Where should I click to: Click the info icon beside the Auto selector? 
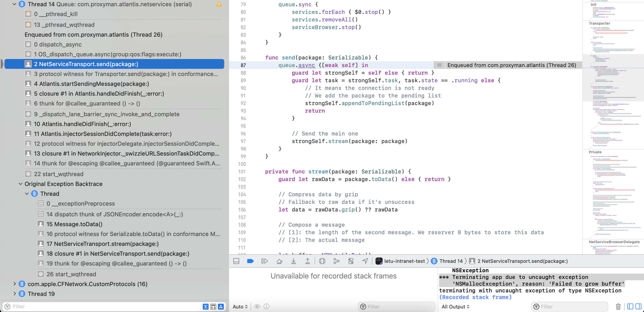[x=266, y=306]
